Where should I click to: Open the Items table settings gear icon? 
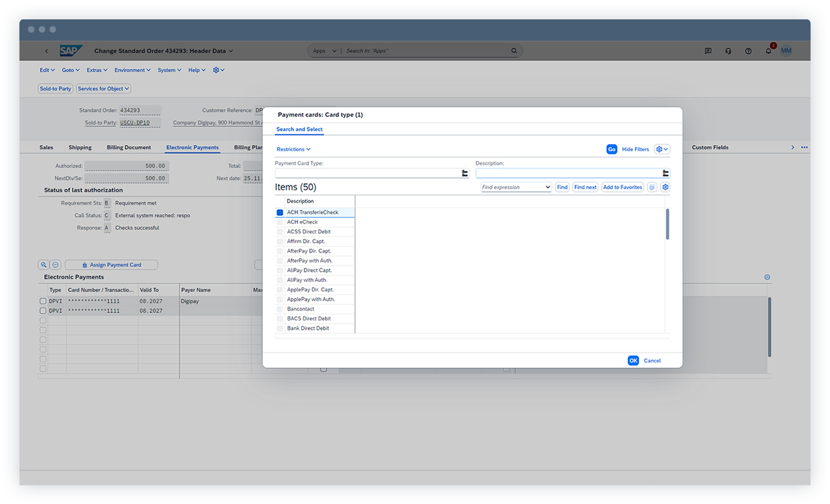tap(665, 187)
